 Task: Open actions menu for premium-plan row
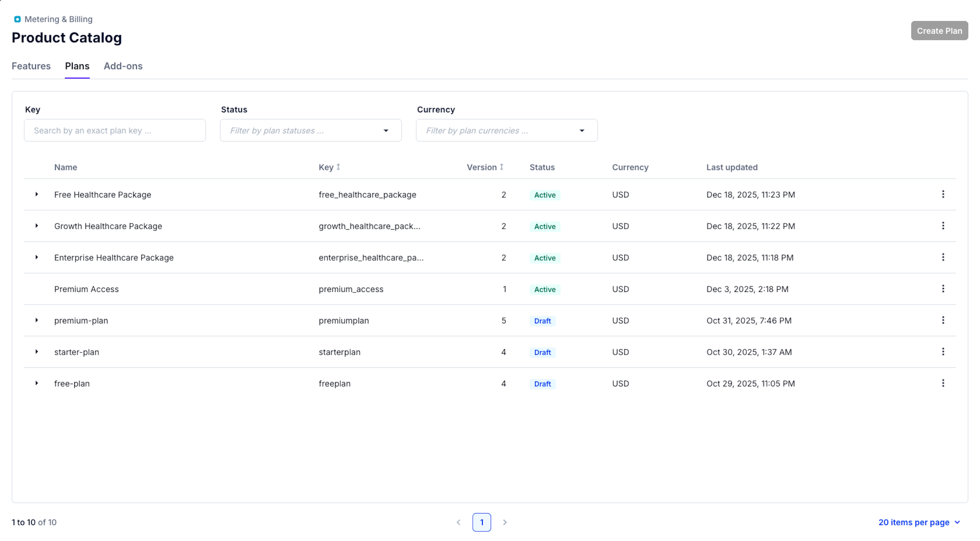[x=942, y=320]
